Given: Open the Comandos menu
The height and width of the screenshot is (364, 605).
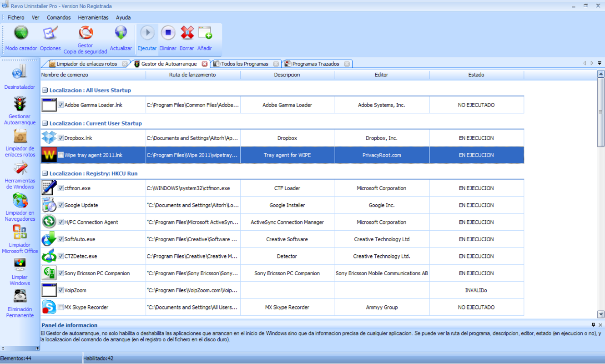Looking at the screenshot, I should (58, 17).
